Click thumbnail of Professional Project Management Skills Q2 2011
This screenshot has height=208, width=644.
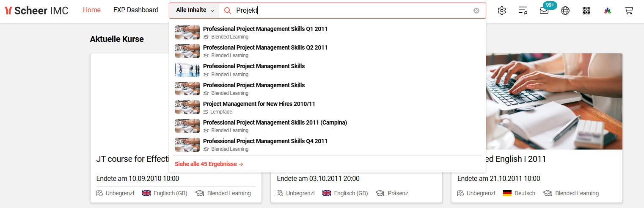click(187, 51)
